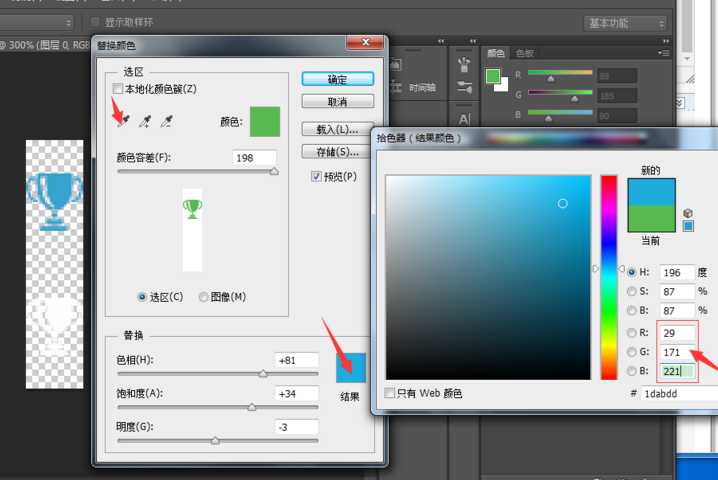Image resolution: width=718 pixels, height=480 pixels.
Task: Select the Subtract from Sample eyedropper
Action: 167,121
